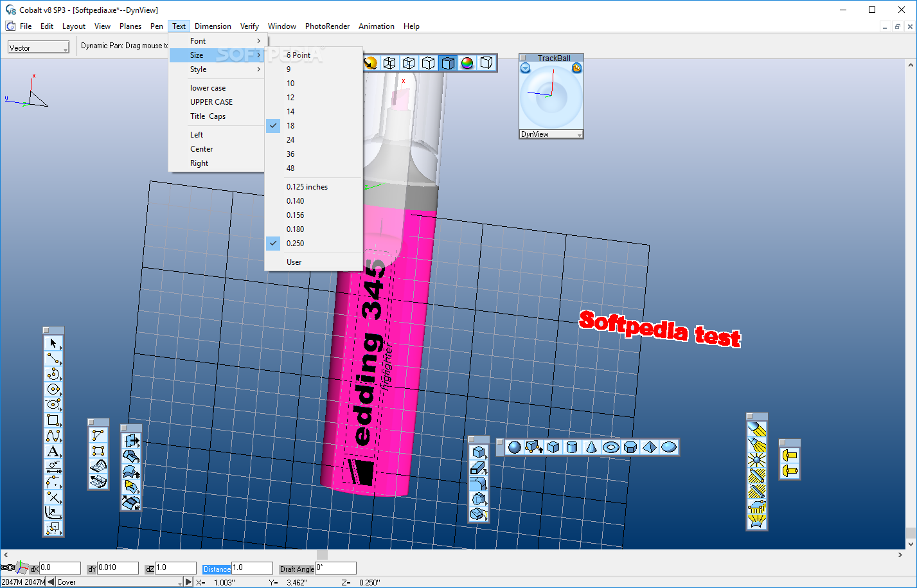
Task: Align text Right
Action: point(217,163)
